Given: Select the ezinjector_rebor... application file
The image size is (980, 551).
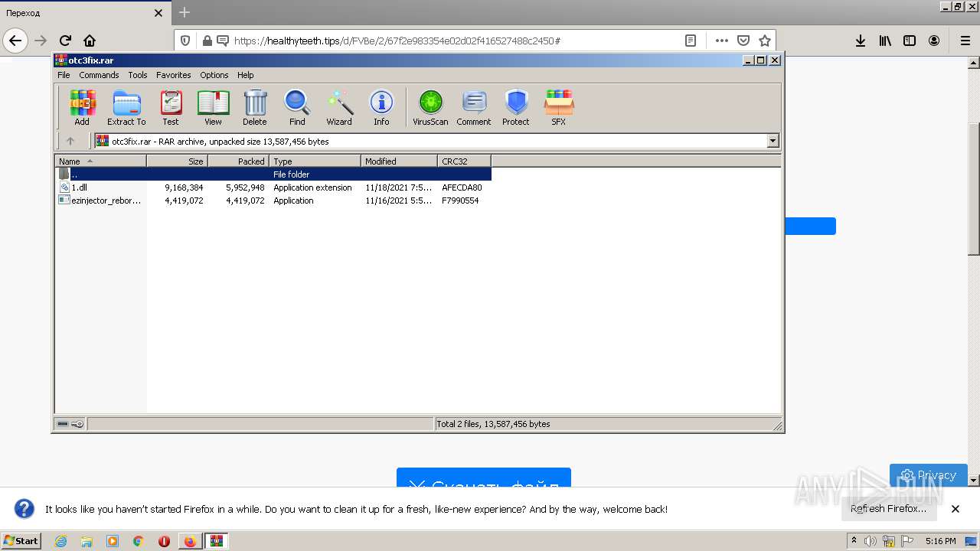Looking at the screenshot, I should [273, 201].
